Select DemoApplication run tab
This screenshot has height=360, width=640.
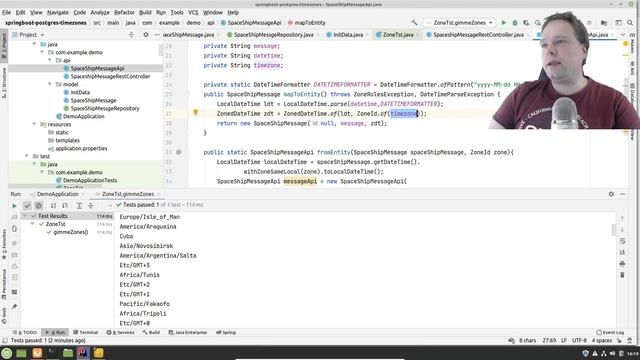(58, 194)
